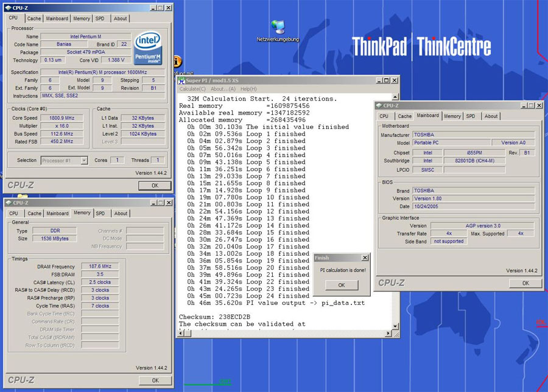This screenshot has width=548, height=392.
Task: Select Memory tab in right Mainboard CPU-Z window
Action: tap(452, 116)
